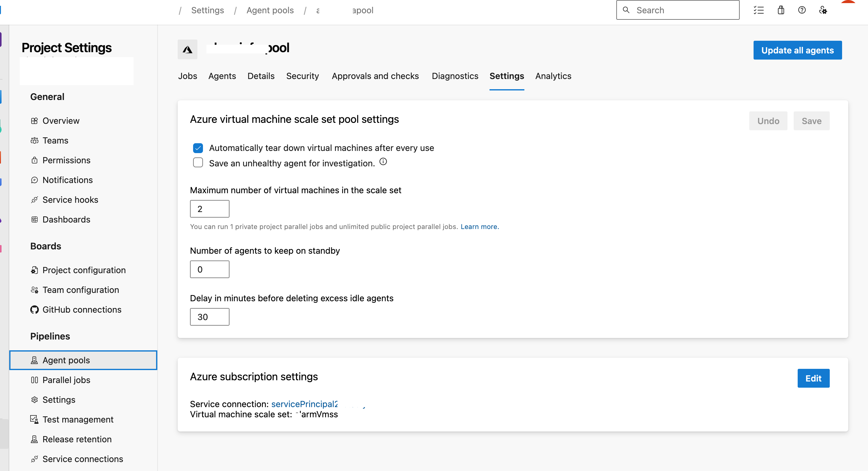Open the Approvals and checks tab
This screenshot has height=471, width=868.
[x=375, y=76]
